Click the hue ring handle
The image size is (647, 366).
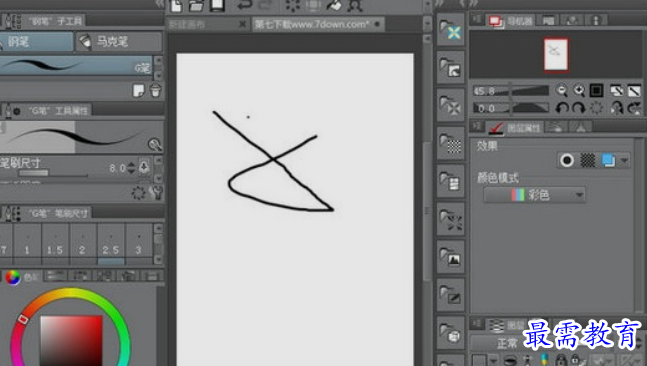[x=22, y=319]
